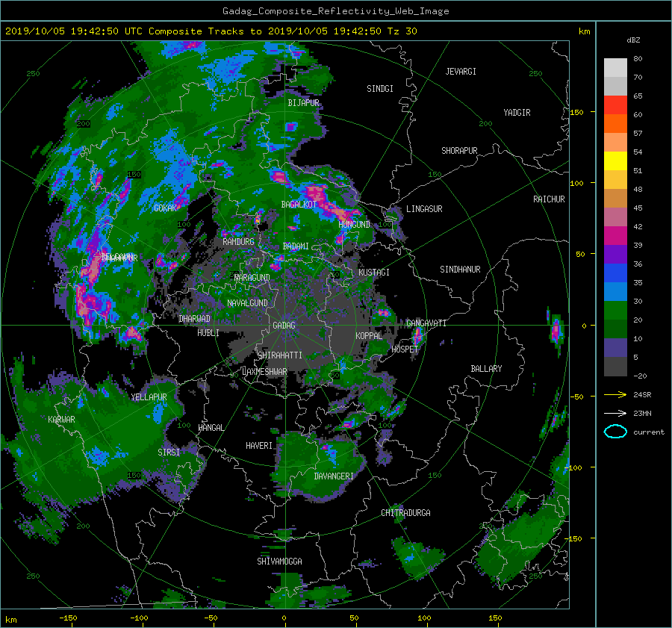Click the HOSPET city label
Viewport: 672px width, 628px height.
pyautogui.click(x=405, y=349)
